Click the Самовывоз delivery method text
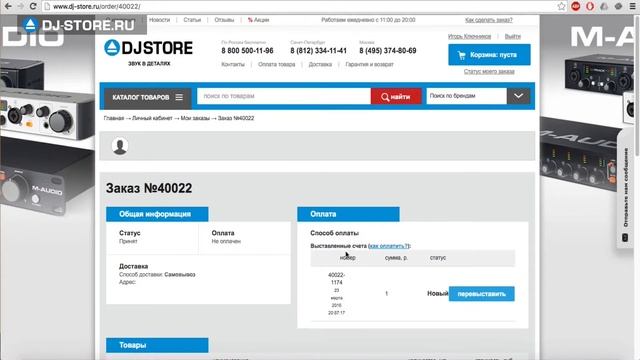The height and width of the screenshot is (360, 640). tap(180, 275)
